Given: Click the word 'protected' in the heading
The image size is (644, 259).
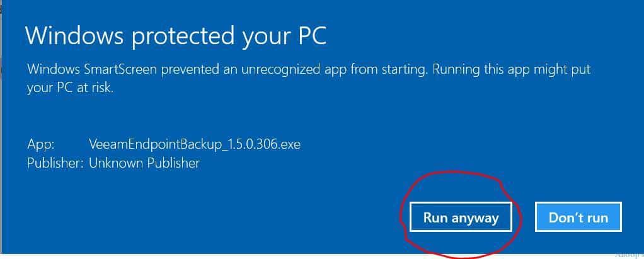Looking at the screenshot, I should [x=182, y=37].
